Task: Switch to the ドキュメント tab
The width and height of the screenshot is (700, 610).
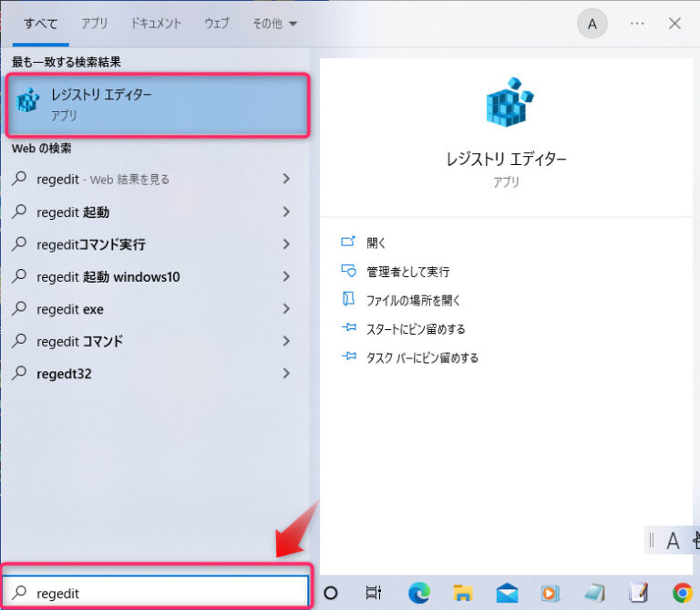Action: [156, 24]
